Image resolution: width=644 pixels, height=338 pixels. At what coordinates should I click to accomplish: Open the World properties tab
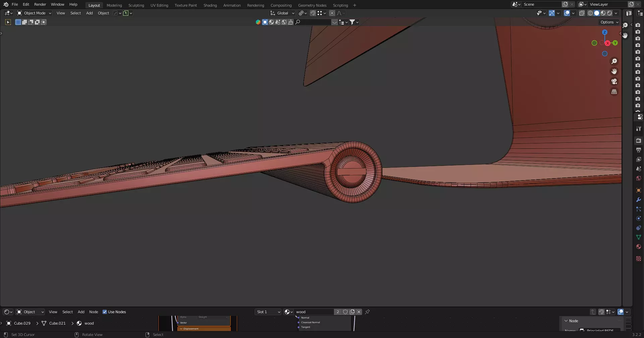pyautogui.click(x=639, y=178)
